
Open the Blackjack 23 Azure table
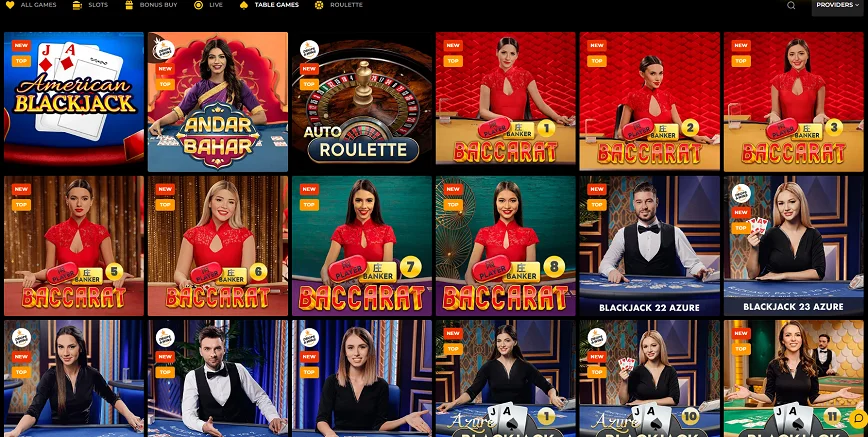[793, 246]
